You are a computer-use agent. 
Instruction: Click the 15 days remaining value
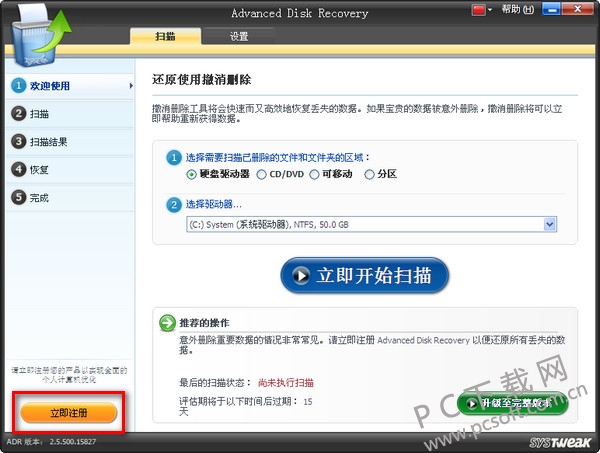point(308,402)
